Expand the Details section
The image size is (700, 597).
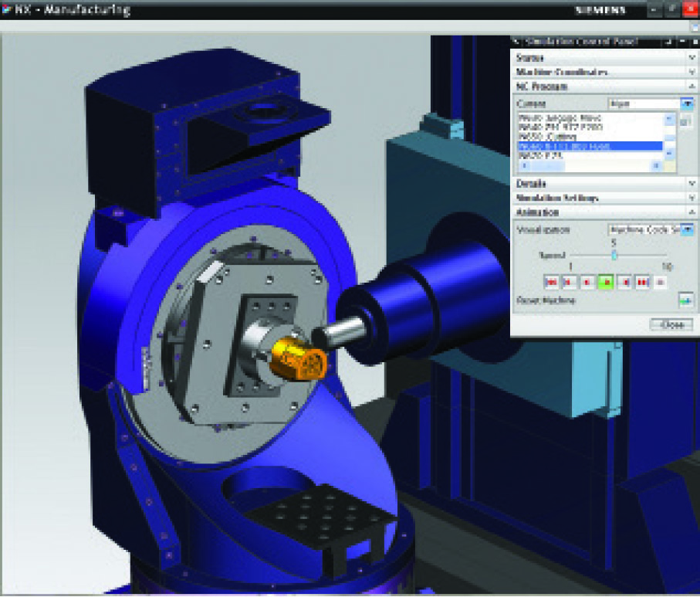692,184
